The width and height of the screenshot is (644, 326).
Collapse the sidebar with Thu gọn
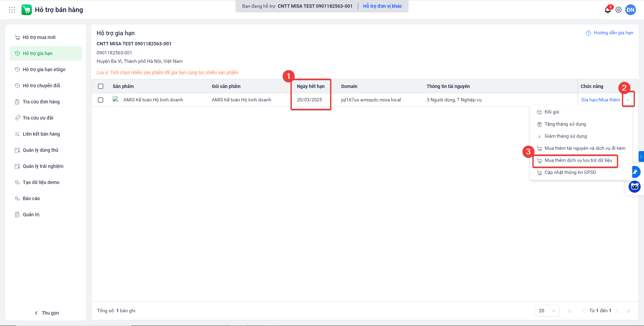coord(47,313)
